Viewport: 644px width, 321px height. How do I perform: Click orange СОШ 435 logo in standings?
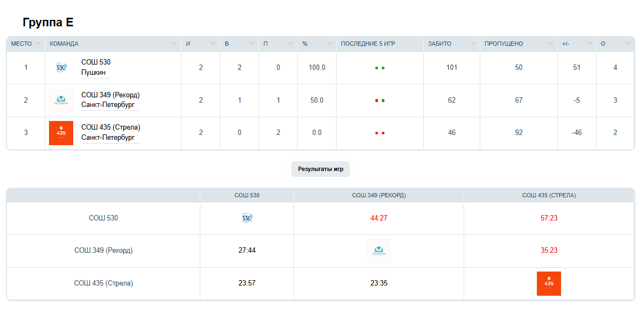[61, 133]
